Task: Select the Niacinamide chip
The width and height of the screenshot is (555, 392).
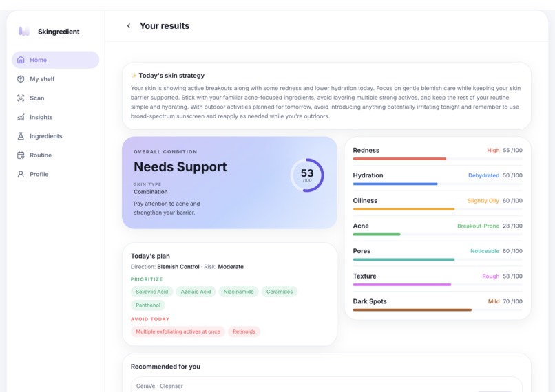Action: (238, 292)
